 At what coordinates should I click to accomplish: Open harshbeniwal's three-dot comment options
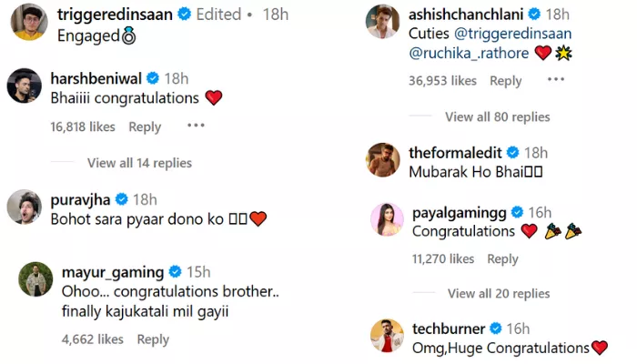coord(196,126)
